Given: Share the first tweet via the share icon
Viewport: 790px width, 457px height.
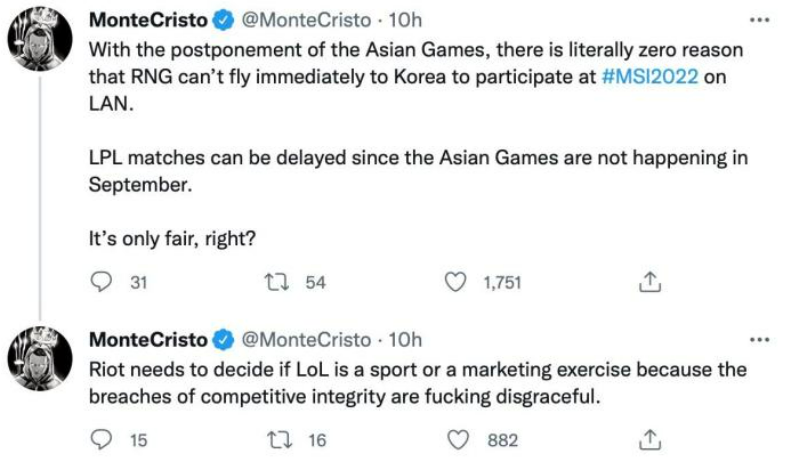Looking at the screenshot, I should pos(650,283).
